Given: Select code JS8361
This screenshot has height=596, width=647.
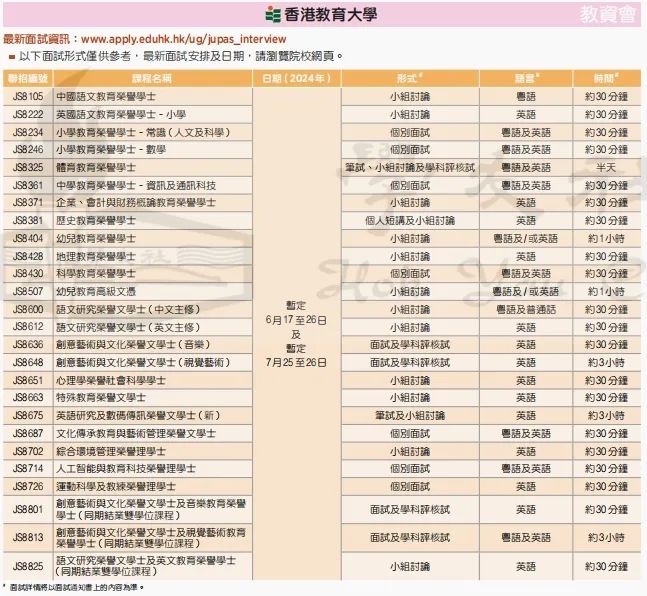Looking at the screenshot, I should (x=28, y=185).
